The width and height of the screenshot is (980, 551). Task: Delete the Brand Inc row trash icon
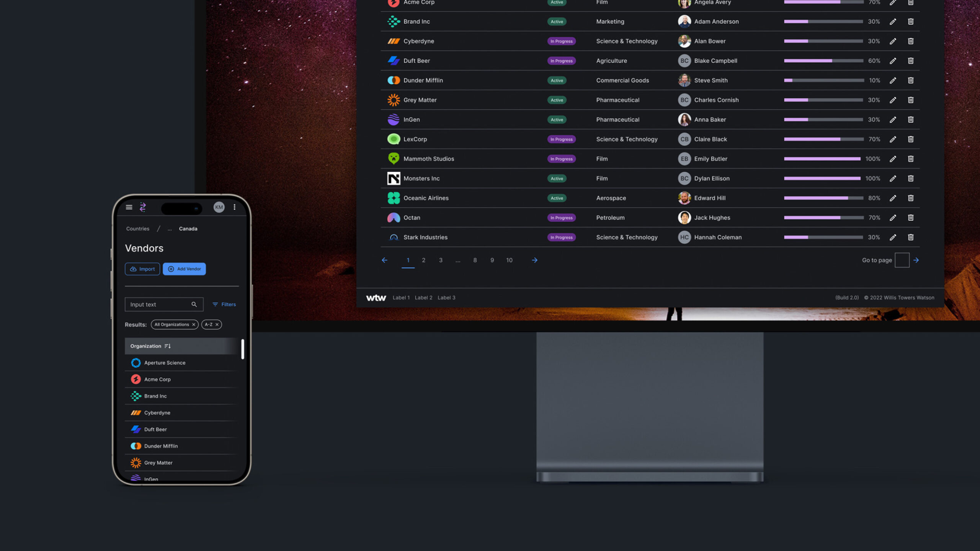pyautogui.click(x=911, y=21)
